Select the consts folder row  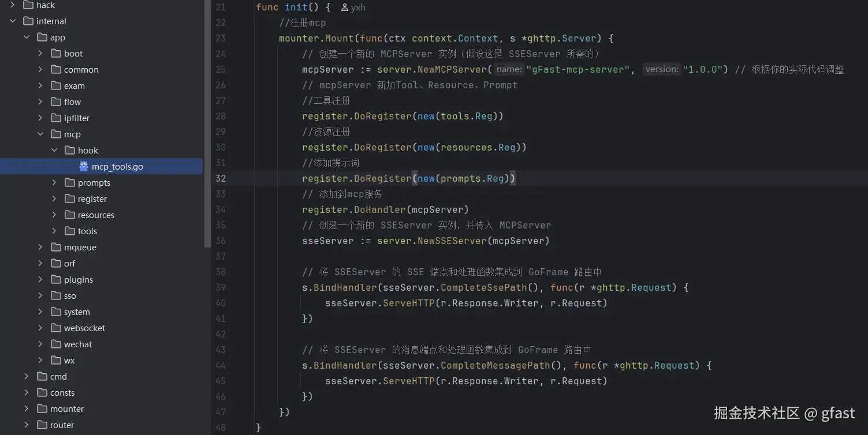pyautogui.click(x=102, y=393)
